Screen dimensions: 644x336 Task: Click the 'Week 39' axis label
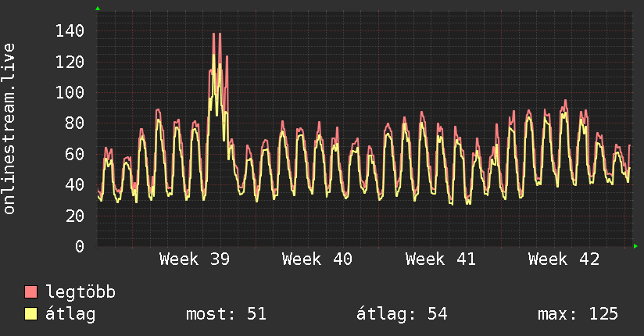coord(195,259)
